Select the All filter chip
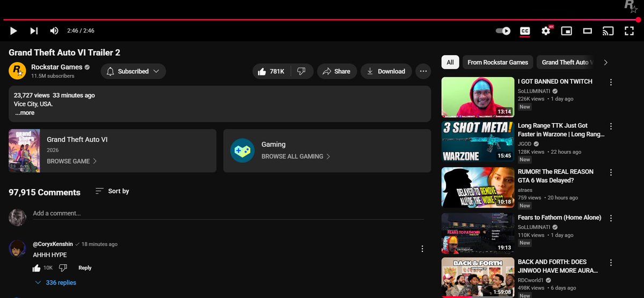This screenshot has height=298, width=644. [450, 62]
